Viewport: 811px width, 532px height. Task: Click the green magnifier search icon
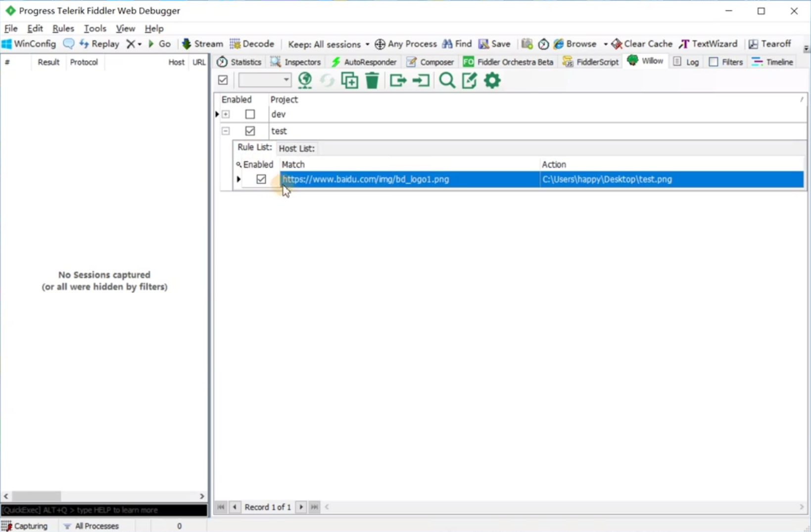pyautogui.click(x=447, y=80)
